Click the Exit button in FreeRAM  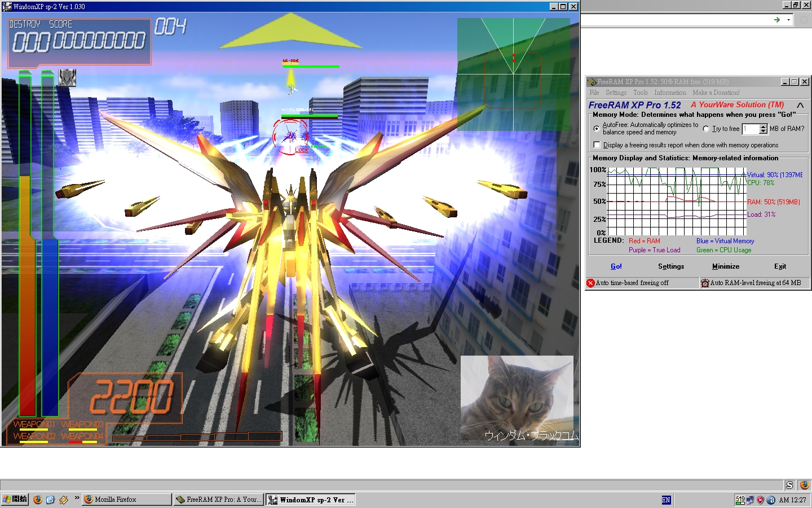pyautogui.click(x=780, y=266)
